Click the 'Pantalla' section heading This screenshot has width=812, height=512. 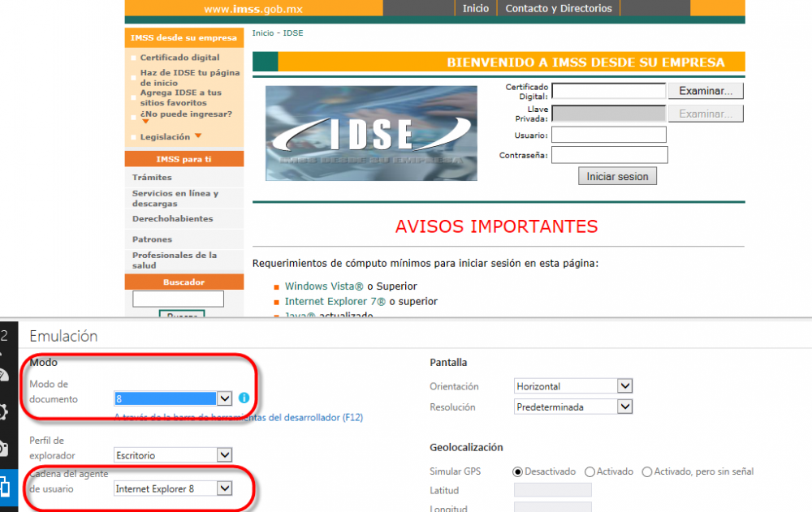coord(448,363)
